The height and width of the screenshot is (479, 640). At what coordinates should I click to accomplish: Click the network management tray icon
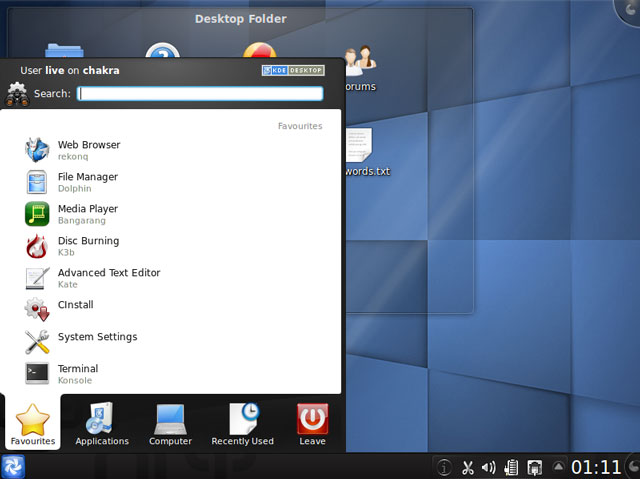point(534,468)
